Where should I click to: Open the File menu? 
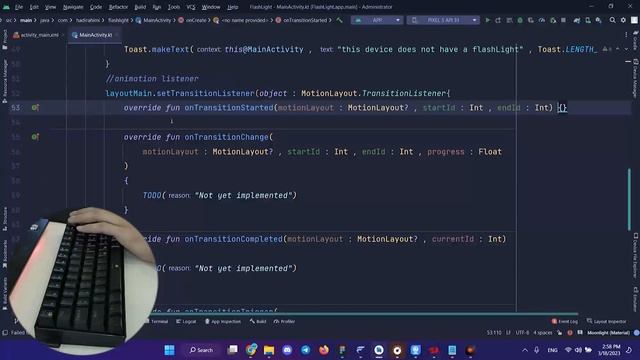coord(19,7)
